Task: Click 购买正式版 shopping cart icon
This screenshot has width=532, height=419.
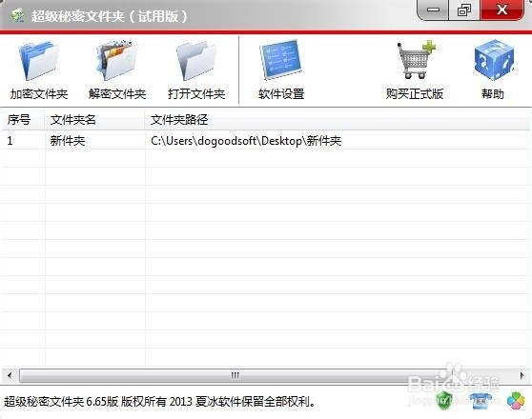Action: coord(416,60)
